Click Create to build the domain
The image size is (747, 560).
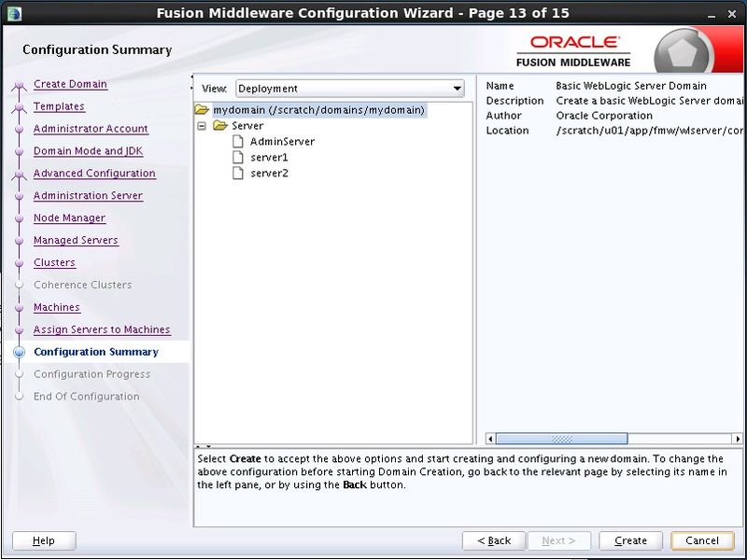(631, 540)
